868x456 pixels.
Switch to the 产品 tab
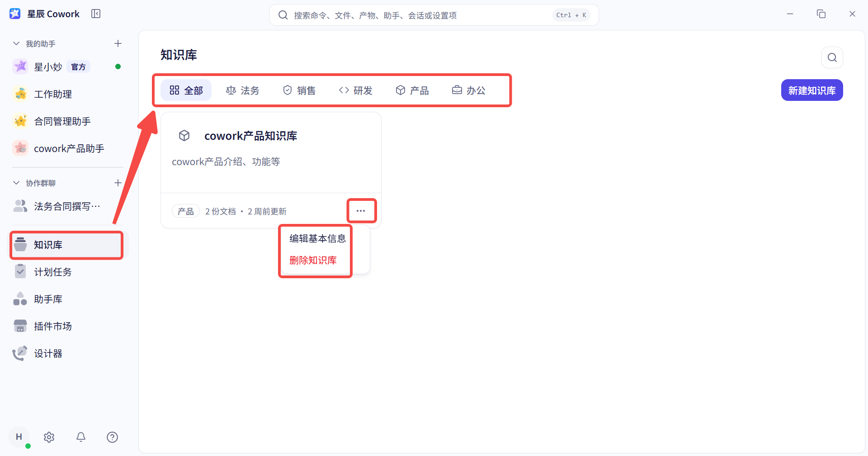tap(412, 90)
